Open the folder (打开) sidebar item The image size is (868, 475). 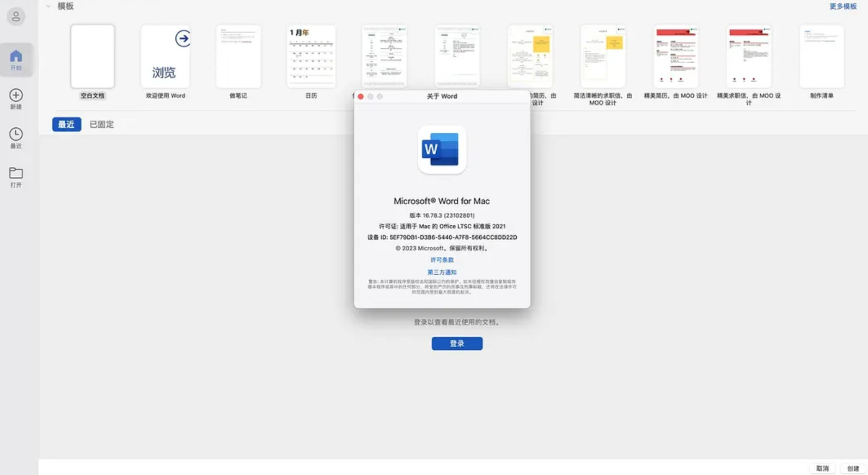[x=16, y=177]
